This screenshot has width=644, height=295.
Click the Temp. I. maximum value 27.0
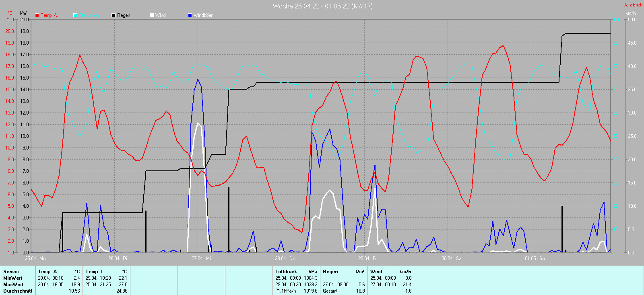(x=123, y=285)
